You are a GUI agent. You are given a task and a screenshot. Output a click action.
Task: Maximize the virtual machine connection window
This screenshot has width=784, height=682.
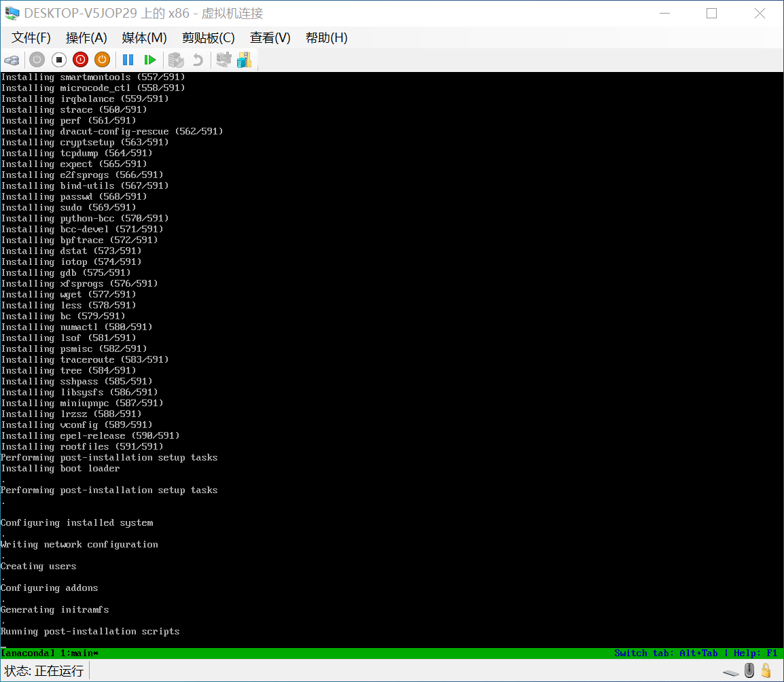[x=711, y=14]
